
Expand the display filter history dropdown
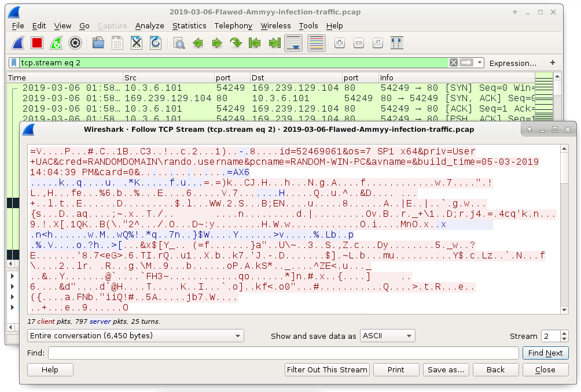pos(480,62)
